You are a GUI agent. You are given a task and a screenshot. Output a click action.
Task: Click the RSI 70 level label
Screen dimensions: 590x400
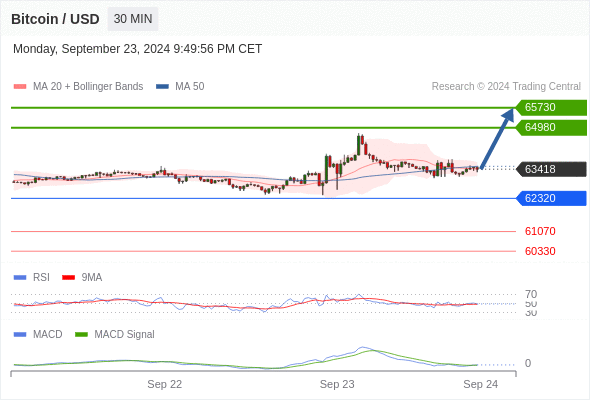click(x=531, y=294)
